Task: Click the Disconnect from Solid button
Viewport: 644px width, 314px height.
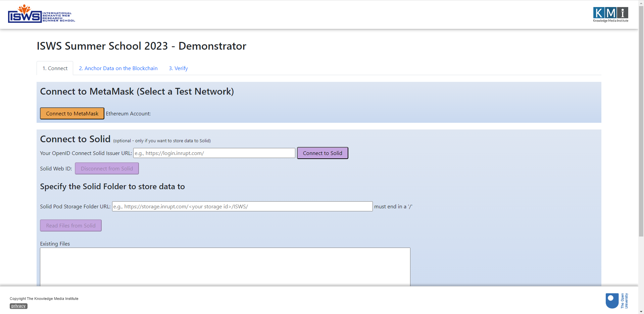Action: point(107,168)
